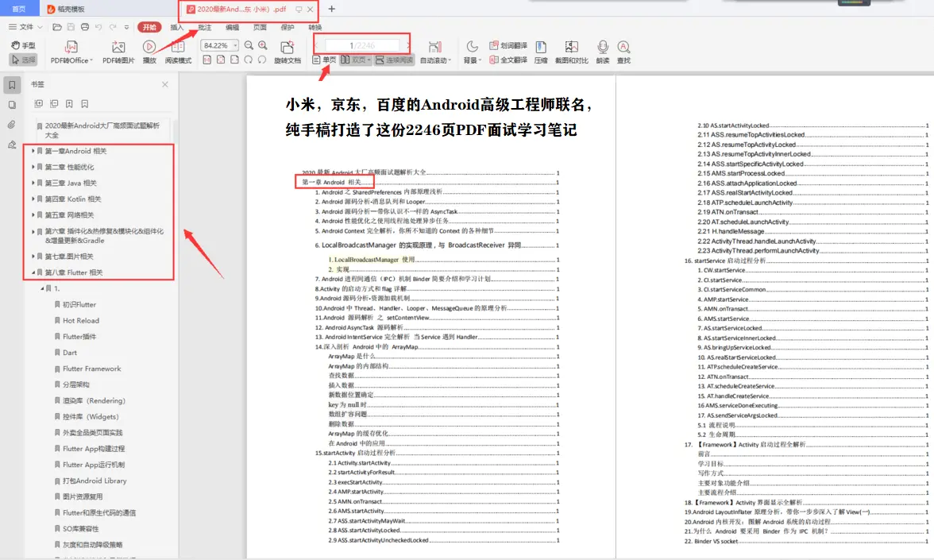The width and height of the screenshot is (934, 560).
Task: Expand 第五章 网络相关 bookmark
Action: pos(33,215)
